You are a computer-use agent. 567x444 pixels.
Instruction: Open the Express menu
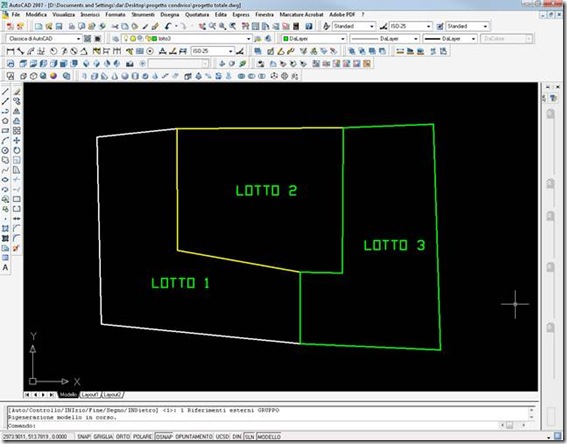click(241, 15)
